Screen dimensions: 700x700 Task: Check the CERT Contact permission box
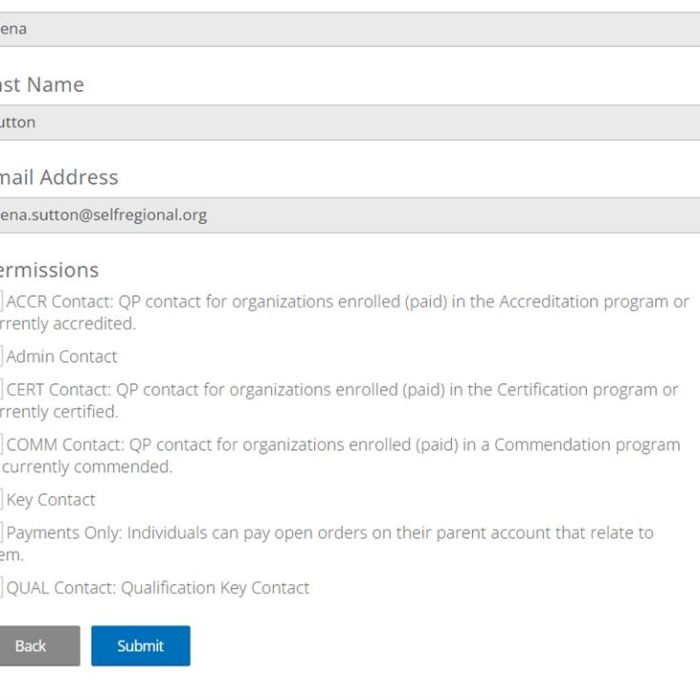pos(2,389)
